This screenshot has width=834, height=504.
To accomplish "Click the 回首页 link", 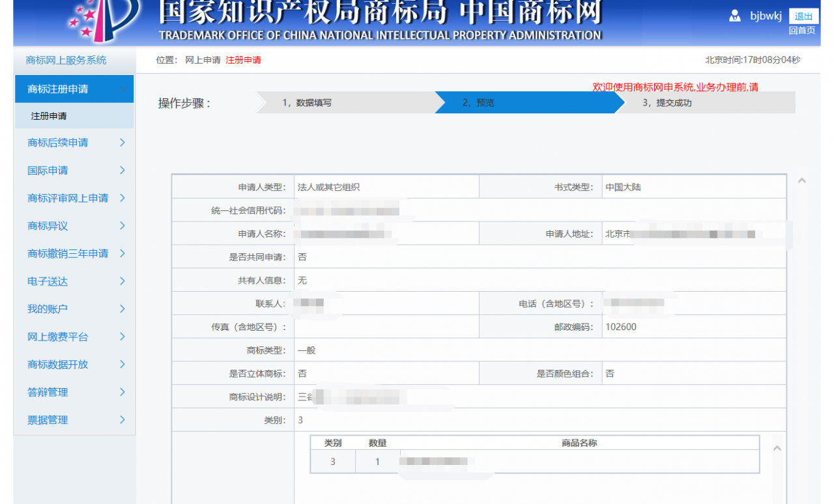I will (x=803, y=30).
